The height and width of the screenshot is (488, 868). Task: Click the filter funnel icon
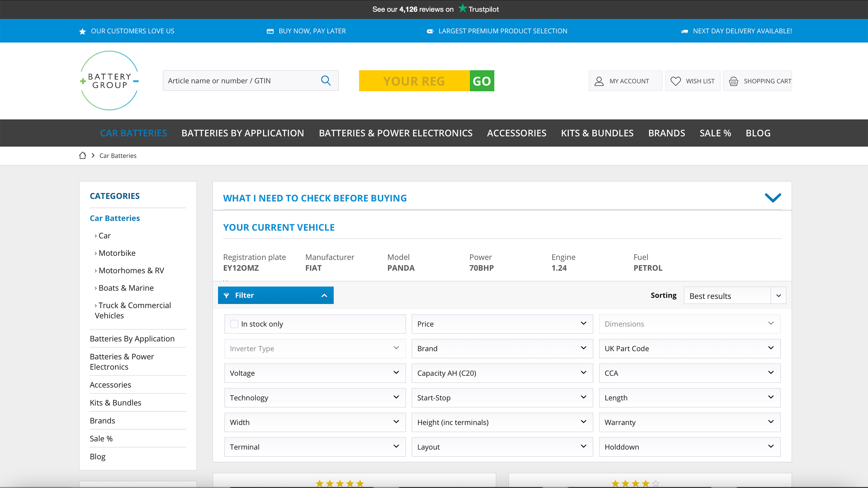coord(226,295)
